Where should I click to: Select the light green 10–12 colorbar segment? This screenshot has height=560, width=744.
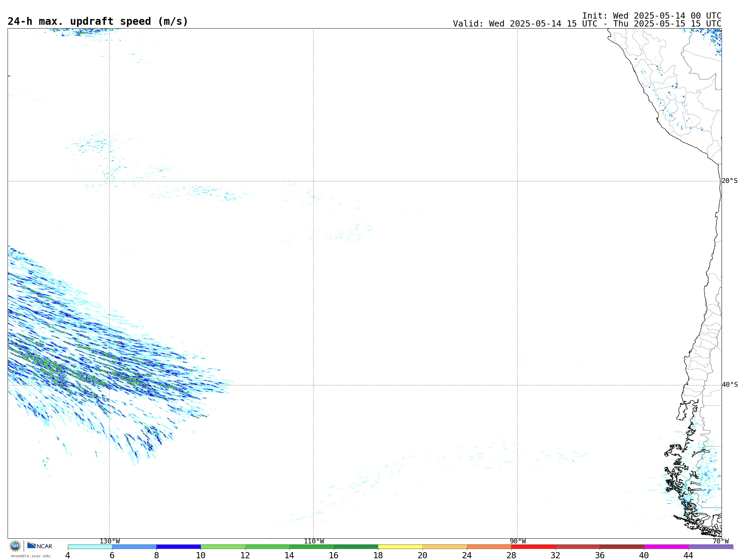[223, 547]
